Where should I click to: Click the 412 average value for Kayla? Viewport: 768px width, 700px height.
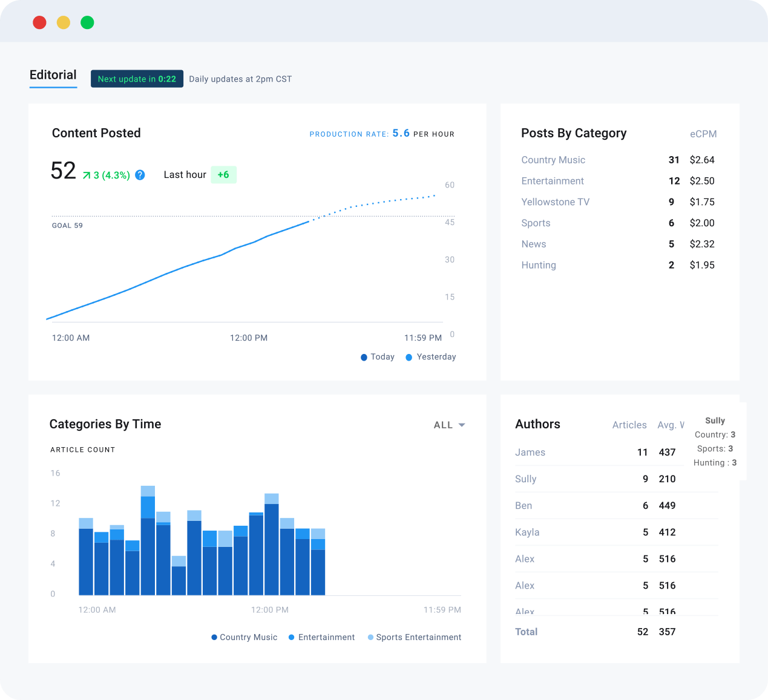pos(667,532)
